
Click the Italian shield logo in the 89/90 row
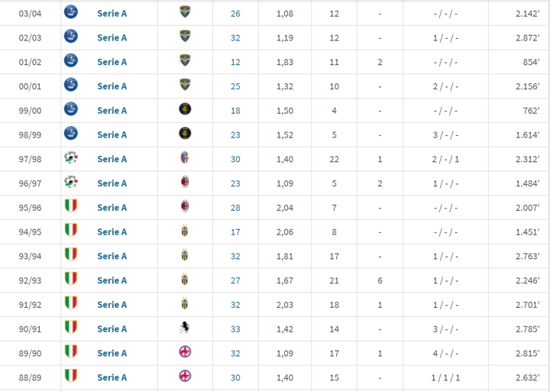tap(71, 352)
